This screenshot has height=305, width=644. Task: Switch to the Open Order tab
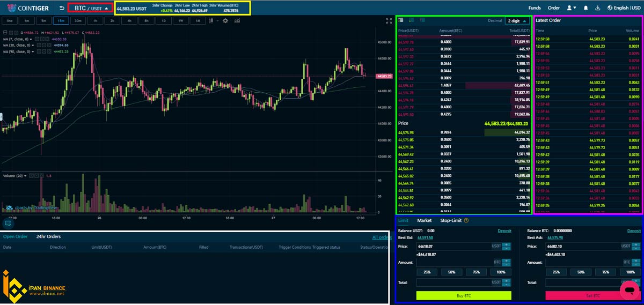pyautogui.click(x=15, y=236)
